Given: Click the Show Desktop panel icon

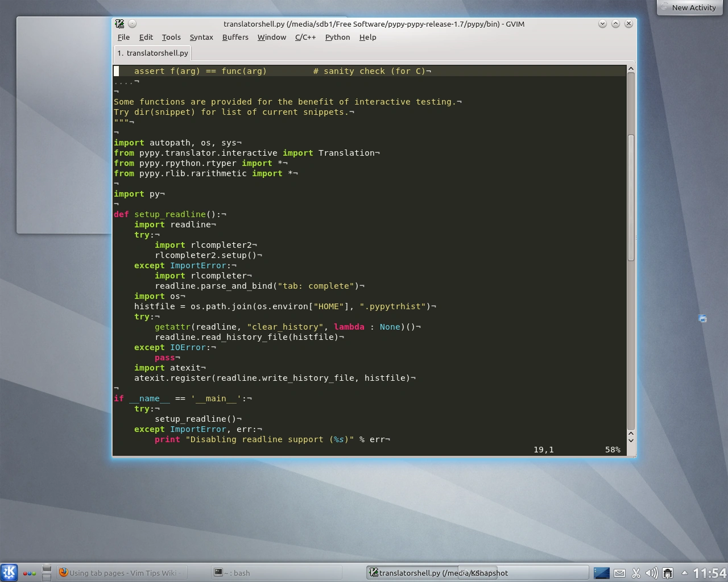Looking at the screenshot, I should tap(47, 572).
